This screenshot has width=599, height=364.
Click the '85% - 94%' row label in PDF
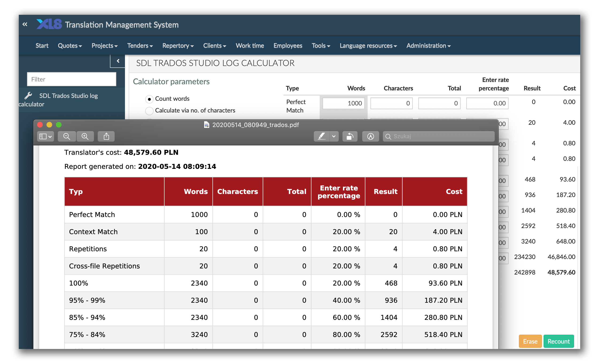coord(87,318)
